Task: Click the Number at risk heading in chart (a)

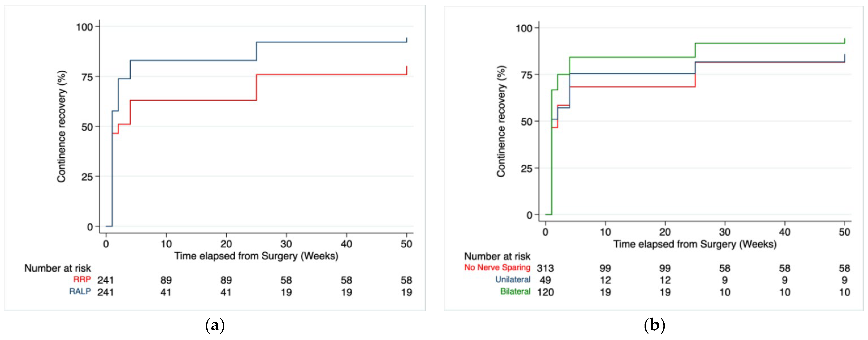Action: pos(58,268)
